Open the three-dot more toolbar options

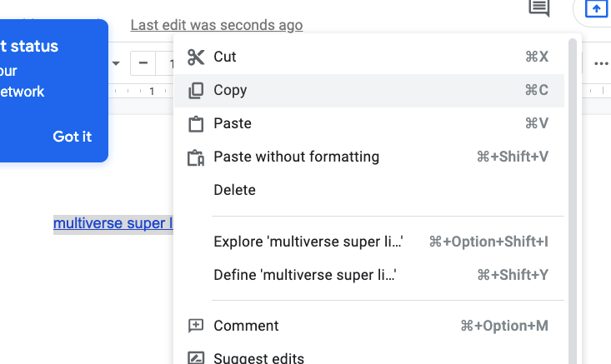tap(601, 63)
